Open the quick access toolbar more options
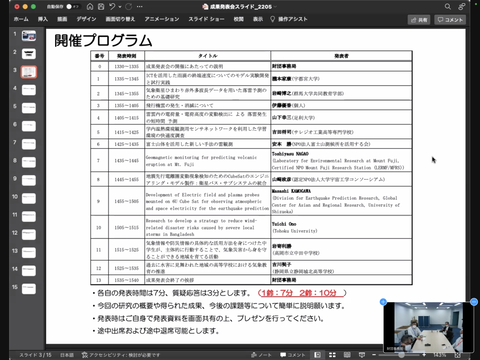This screenshot has height=360, width=480. click(140, 7)
